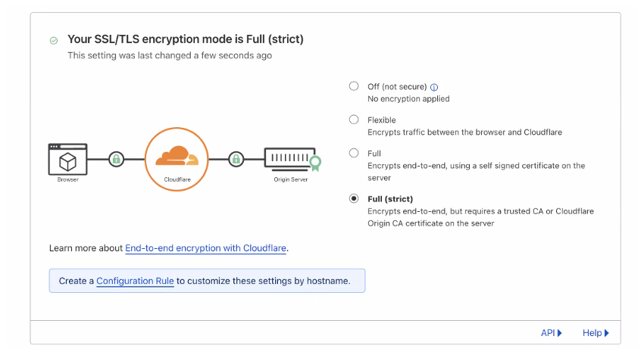Viewport: 644px width, 355px height.
Task: Expand the Help section
Action: point(596,333)
